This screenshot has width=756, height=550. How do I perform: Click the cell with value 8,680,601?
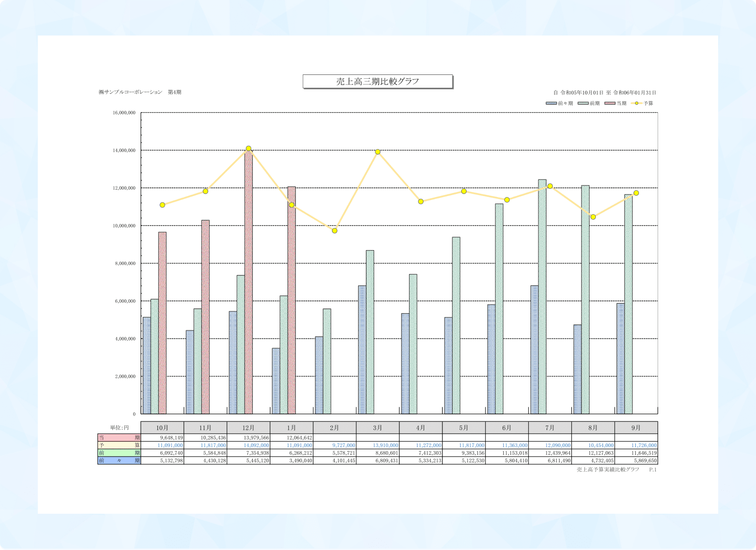[378, 453]
